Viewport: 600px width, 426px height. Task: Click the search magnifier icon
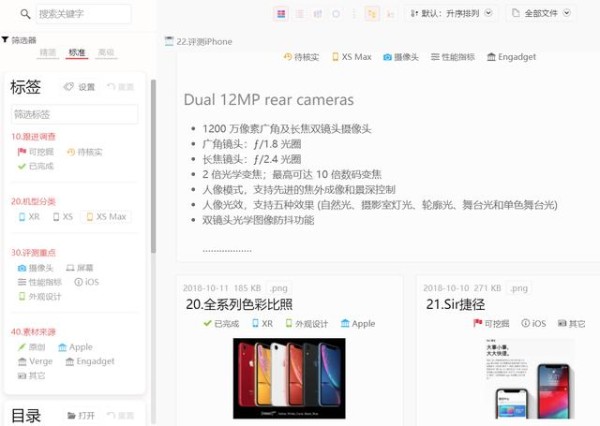point(25,14)
